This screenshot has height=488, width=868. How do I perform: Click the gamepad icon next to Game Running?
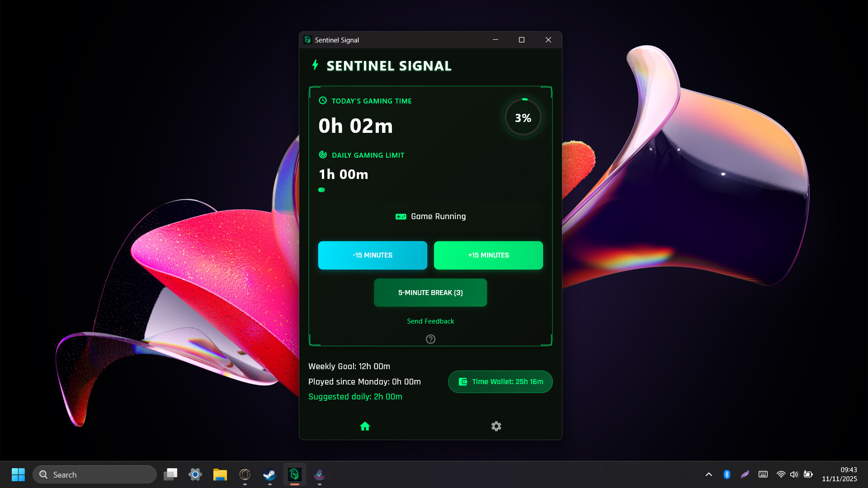[401, 216]
